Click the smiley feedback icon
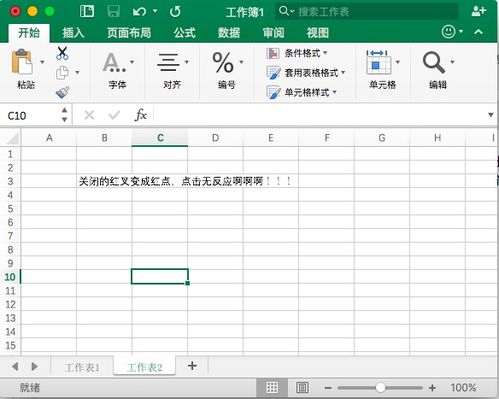This screenshot has height=399, width=499. click(x=449, y=32)
